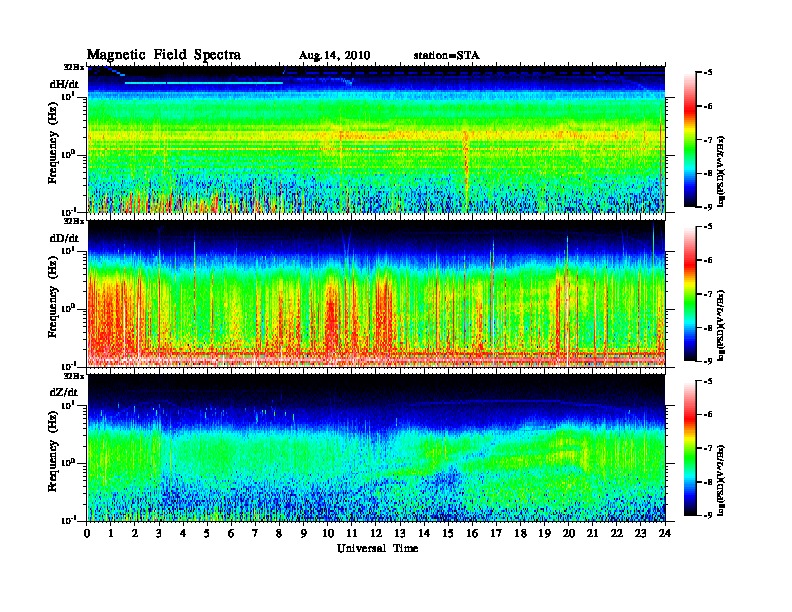Viewport: 792px width, 612px height.
Task: Click hour 15 tick on Universal Time axis
Action: point(449,533)
